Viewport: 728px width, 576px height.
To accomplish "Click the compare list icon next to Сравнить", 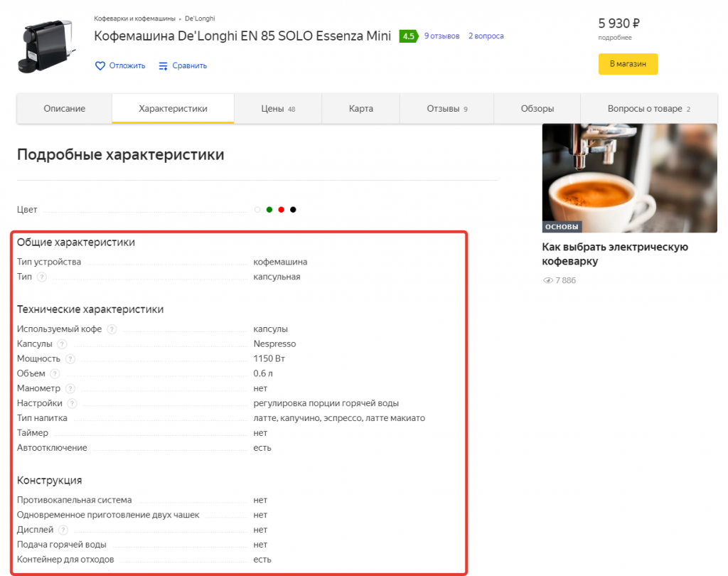I will point(163,66).
